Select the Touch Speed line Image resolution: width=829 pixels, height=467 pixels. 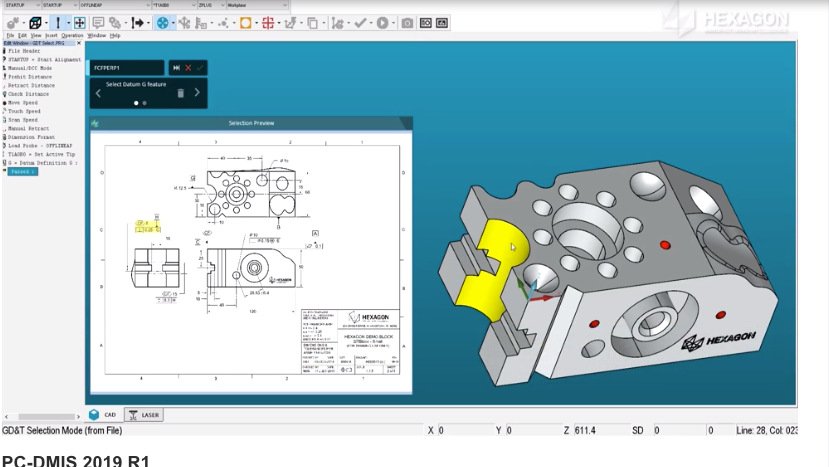[22, 111]
